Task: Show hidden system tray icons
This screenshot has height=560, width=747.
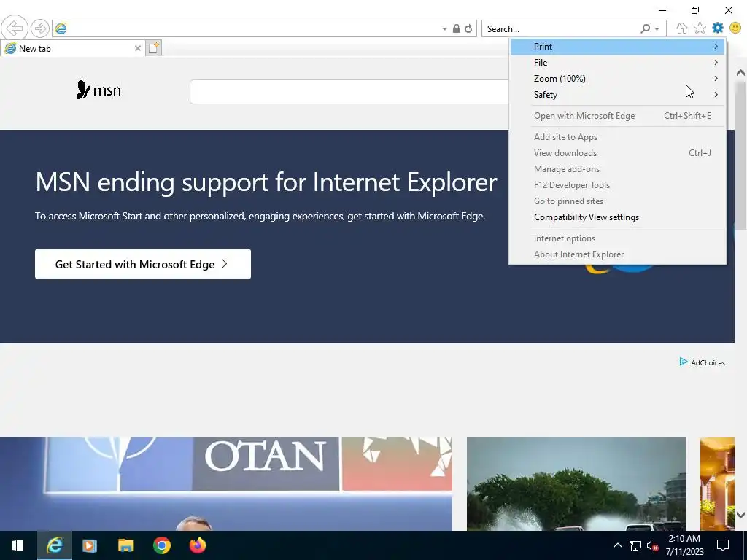Action: [x=617, y=545]
